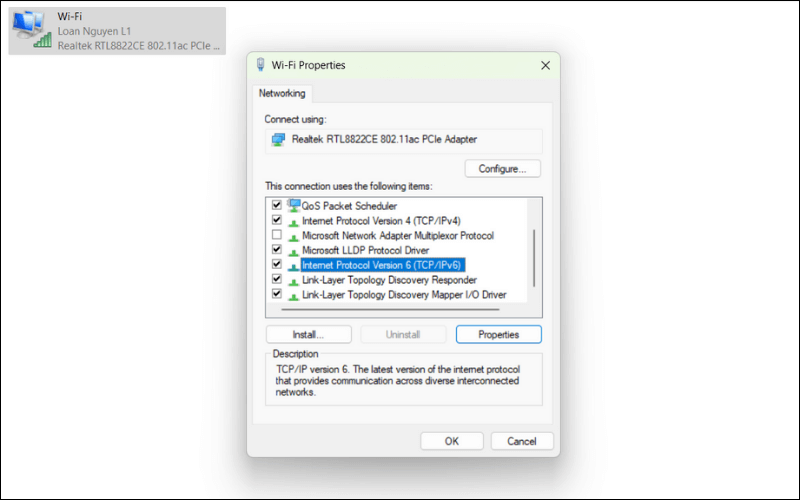Viewport: 800px width, 500px height.
Task: Select the Wi-Fi network adapter icon
Action: (x=32, y=30)
